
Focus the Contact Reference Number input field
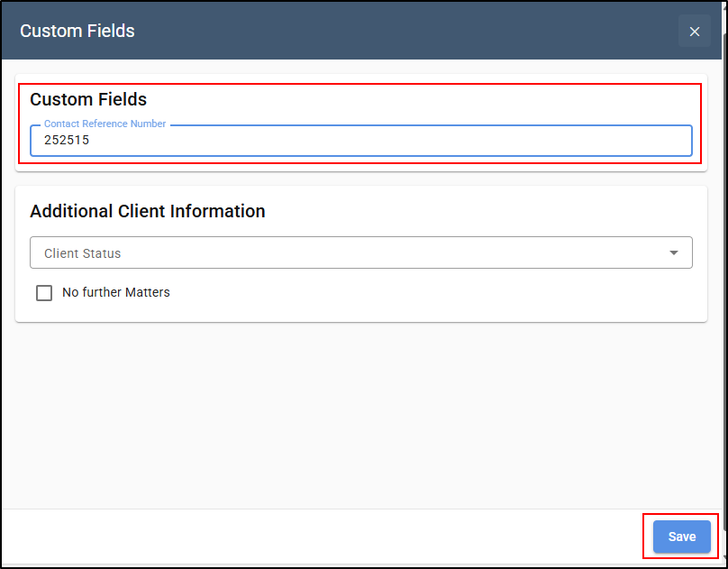click(360, 141)
